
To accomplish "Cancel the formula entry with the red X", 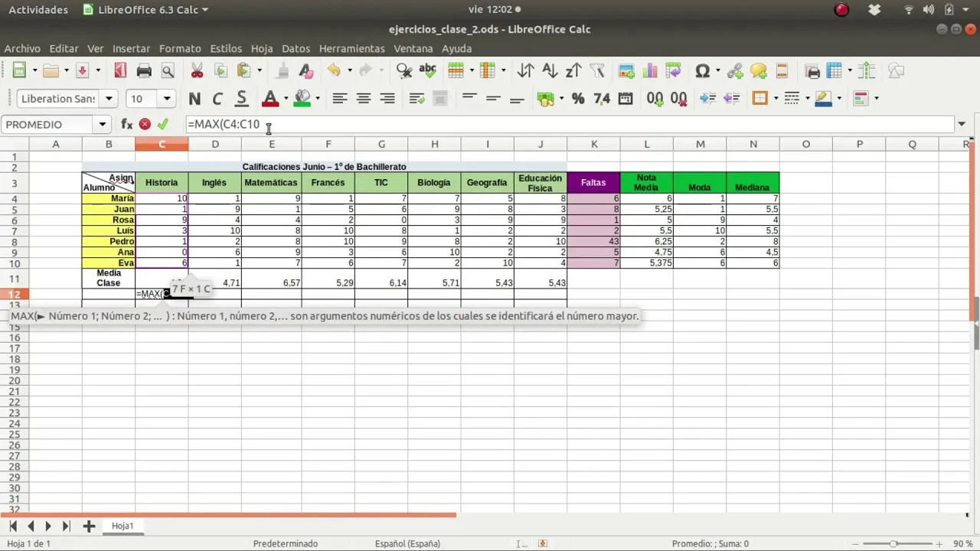I will coord(144,124).
